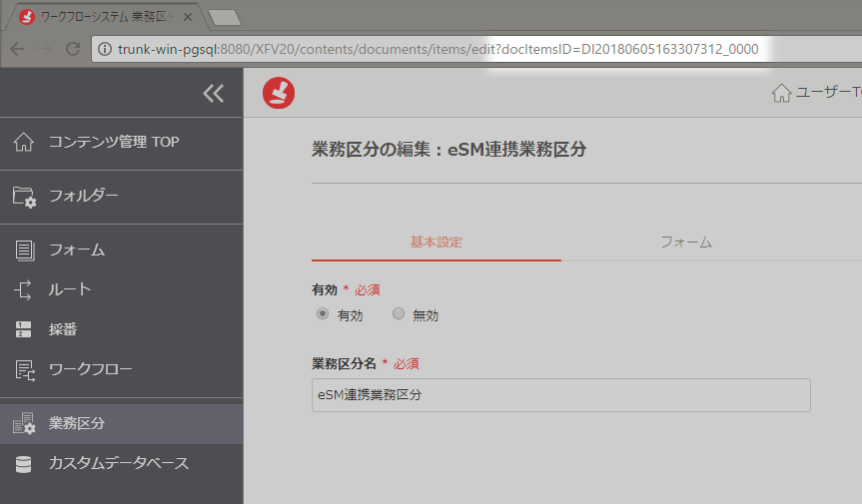Screen dimensions: 862x504
Task: Select the ワークフローシステム browser tab
Action: (105, 17)
